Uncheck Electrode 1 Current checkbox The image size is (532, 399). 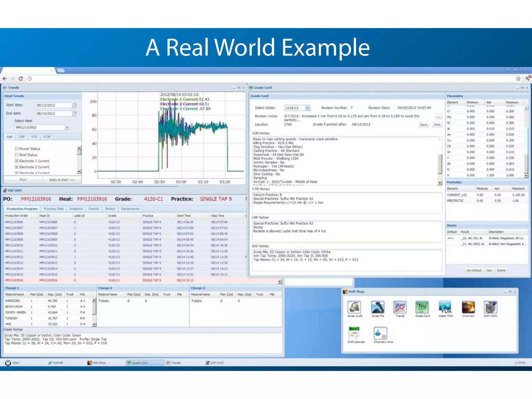17,161
